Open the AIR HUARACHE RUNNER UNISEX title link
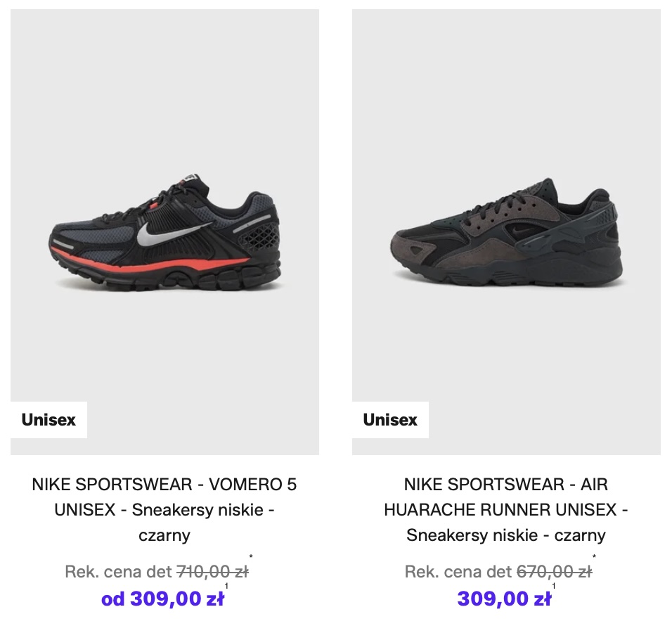 click(x=506, y=497)
